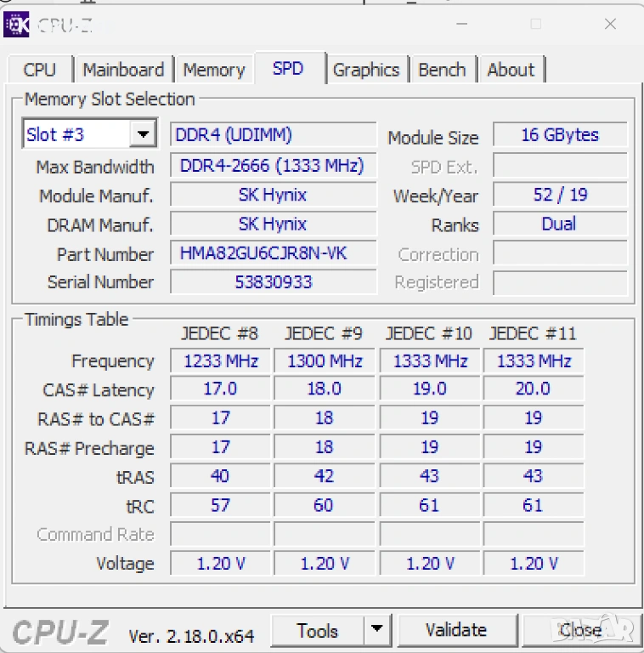Select JEDEC #10 frequency 1333 MHz
Viewport: 644px width, 653px height.
tap(430, 361)
